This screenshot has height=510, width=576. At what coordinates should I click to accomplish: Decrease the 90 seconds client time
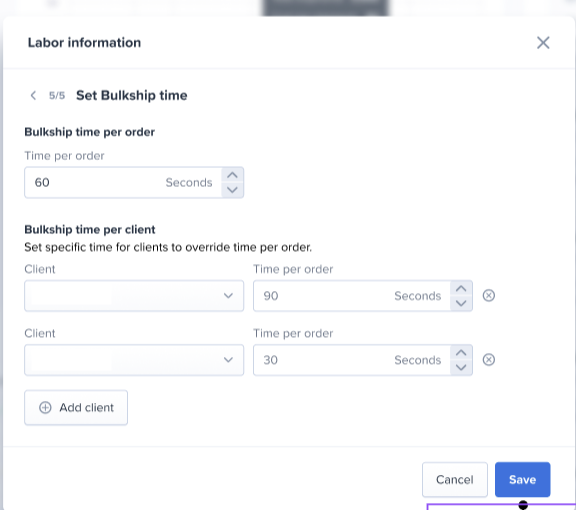[461, 304]
